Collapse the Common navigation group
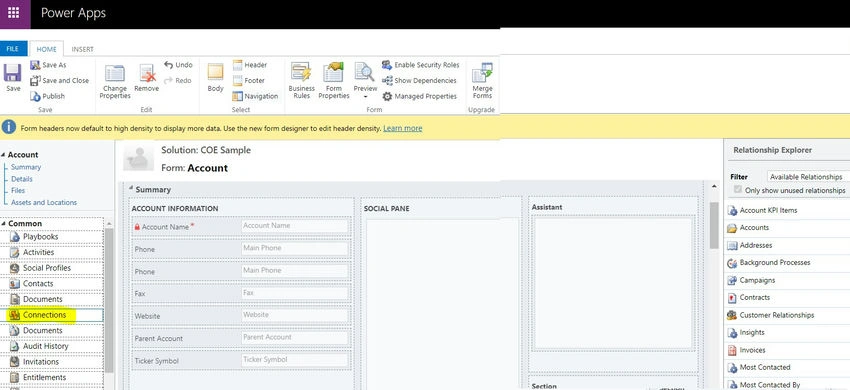This screenshot has width=850, height=390. coord(3,223)
